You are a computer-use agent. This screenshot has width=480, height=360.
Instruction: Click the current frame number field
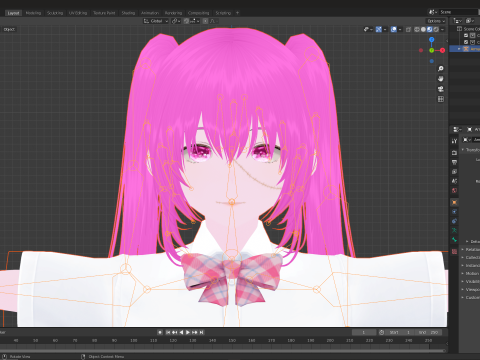[x=364, y=332]
